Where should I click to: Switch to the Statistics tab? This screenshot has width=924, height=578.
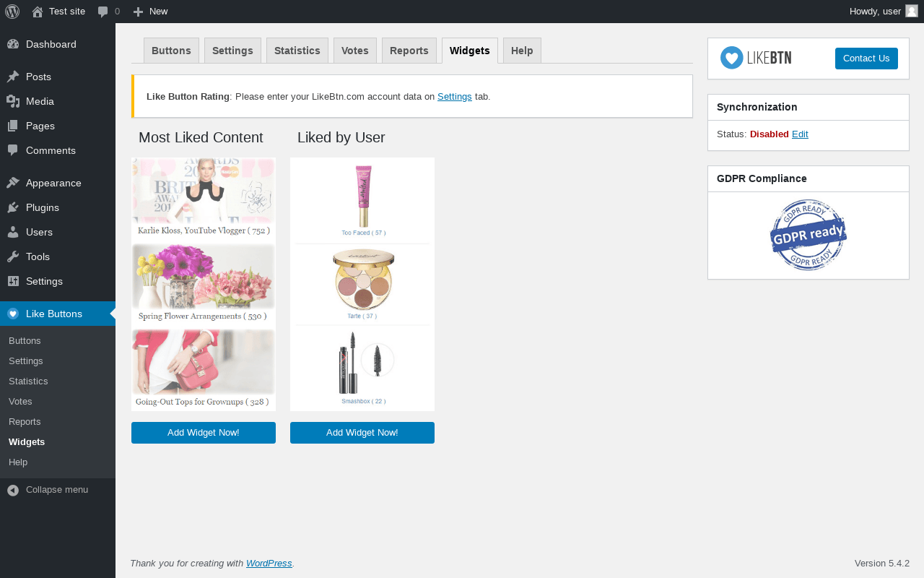pyautogui.click(x=297, y=51)
